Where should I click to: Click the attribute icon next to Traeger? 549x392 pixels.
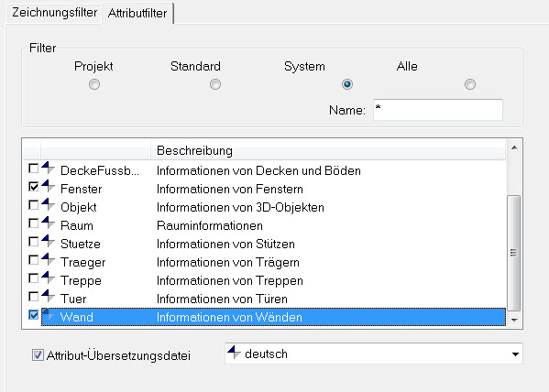(x=48, y=260)
